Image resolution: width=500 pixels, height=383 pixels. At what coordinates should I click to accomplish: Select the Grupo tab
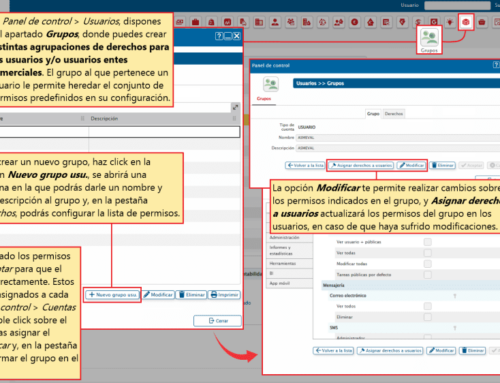coord(373,114)
